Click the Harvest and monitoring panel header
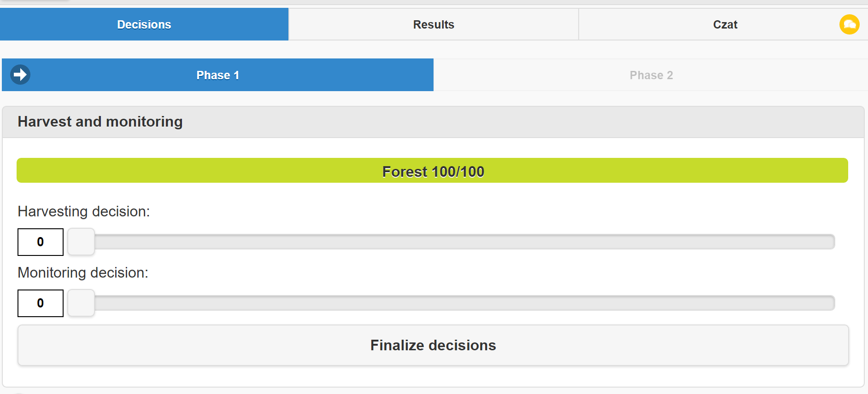 click(x=100, y=122)
